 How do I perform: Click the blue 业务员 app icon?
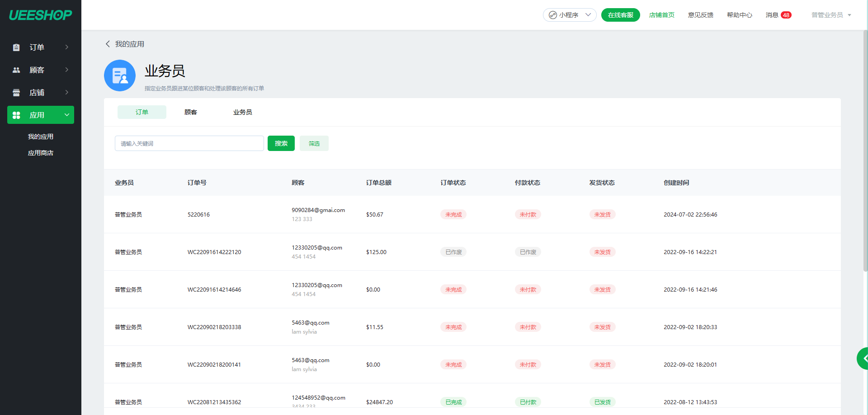[120, 75]
